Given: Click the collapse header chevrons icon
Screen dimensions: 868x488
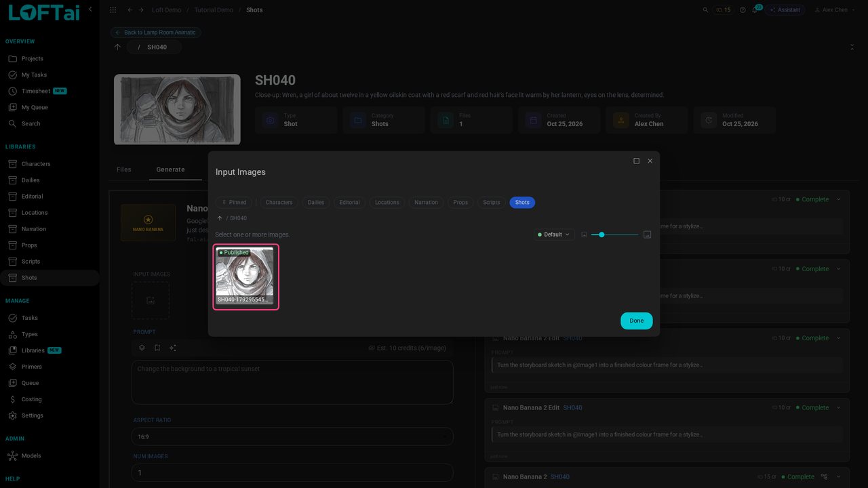Looking at the screenshot, I should coord(852,47).
